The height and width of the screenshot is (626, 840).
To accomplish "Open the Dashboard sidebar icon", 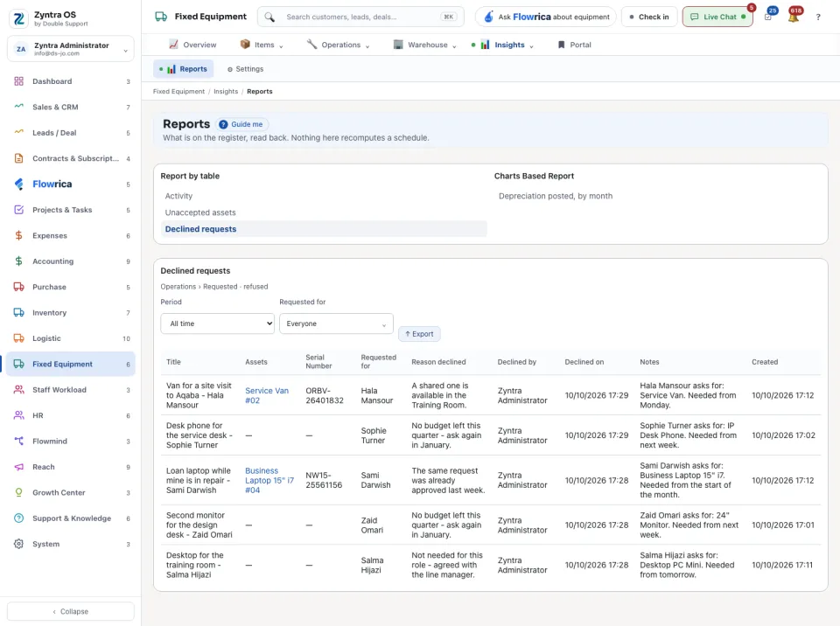I will coord(18,81).
